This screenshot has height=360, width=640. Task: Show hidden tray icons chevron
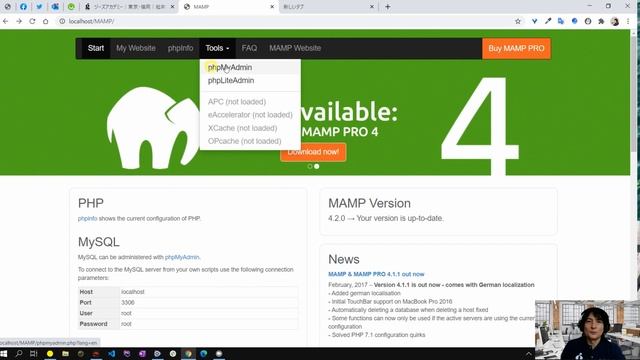(529, 353)
